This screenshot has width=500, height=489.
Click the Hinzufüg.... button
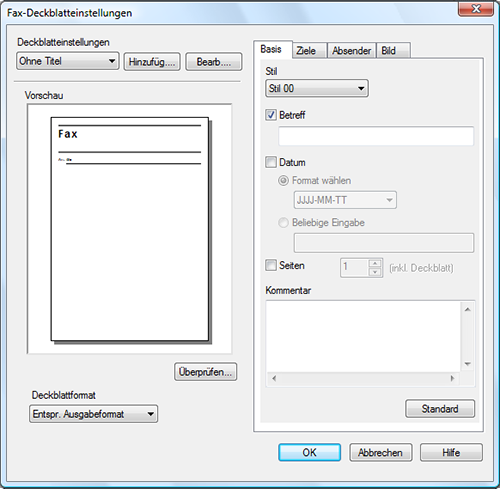coord(152,62)
